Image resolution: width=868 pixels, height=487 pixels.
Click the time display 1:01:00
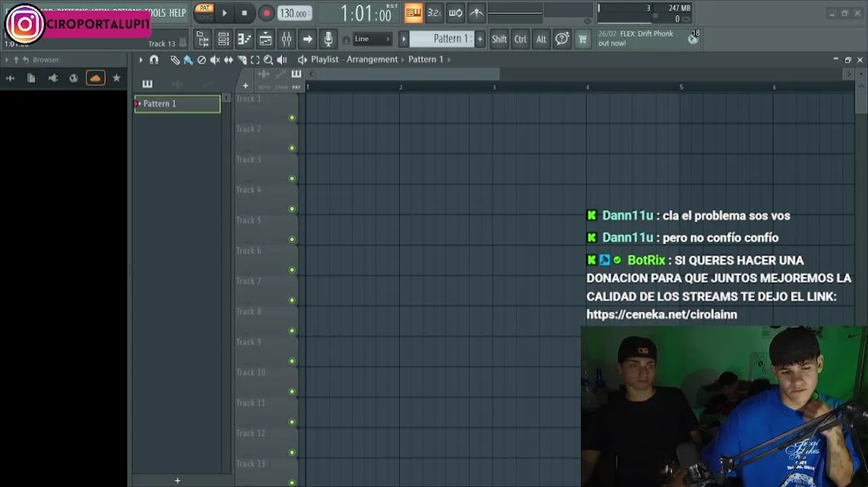pos(366,13)
